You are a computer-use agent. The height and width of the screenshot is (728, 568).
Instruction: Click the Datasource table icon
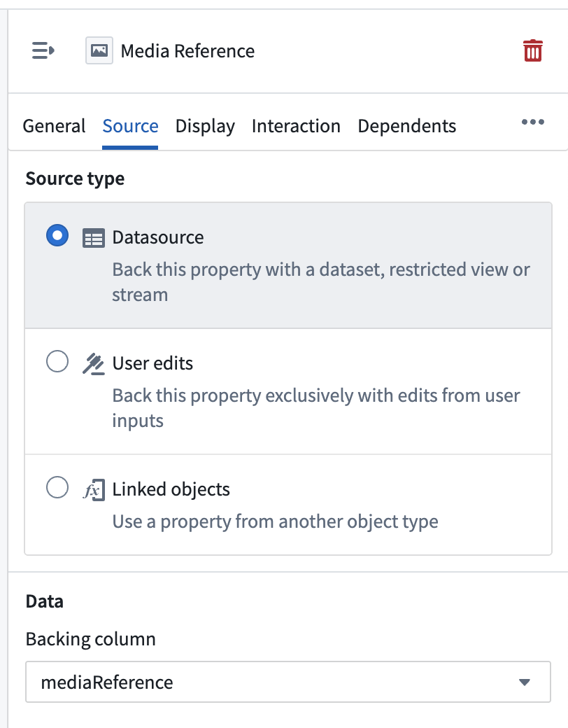point(93,238)
